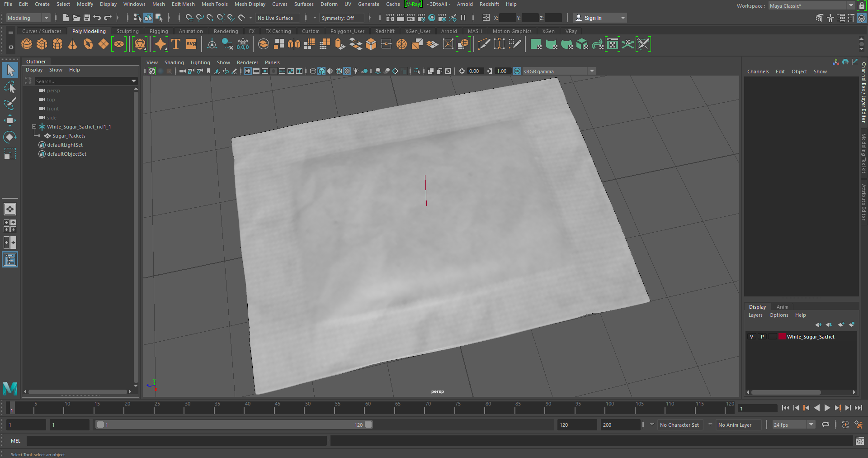Viewport: 868px width, 458px height.
Task: Click the MEL command input line
Action: point(176,441)
